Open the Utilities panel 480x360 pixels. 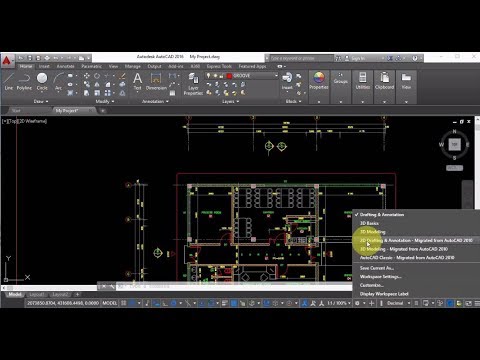[363, 87]
